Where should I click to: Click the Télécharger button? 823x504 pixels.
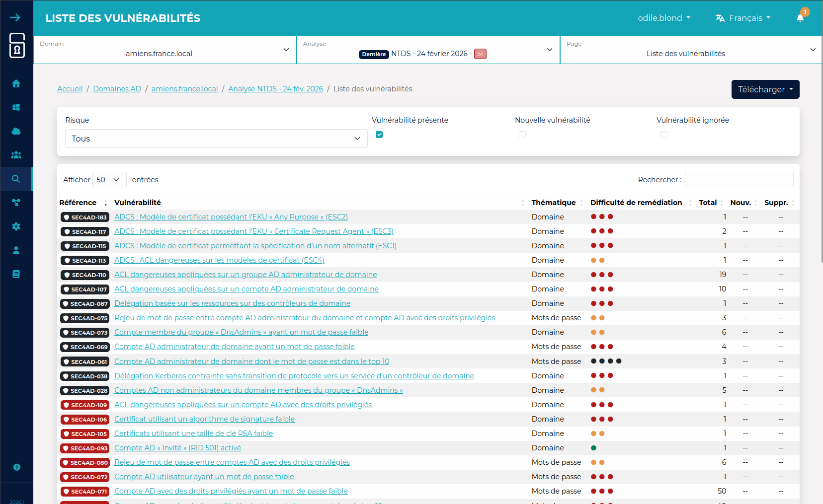click(765, 89)
